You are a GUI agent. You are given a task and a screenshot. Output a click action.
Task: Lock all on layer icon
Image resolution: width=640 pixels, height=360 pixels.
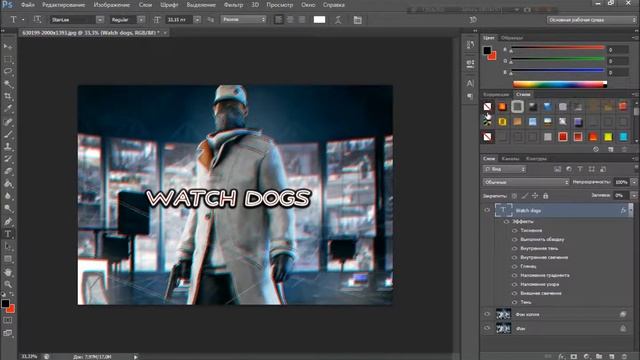546,196
